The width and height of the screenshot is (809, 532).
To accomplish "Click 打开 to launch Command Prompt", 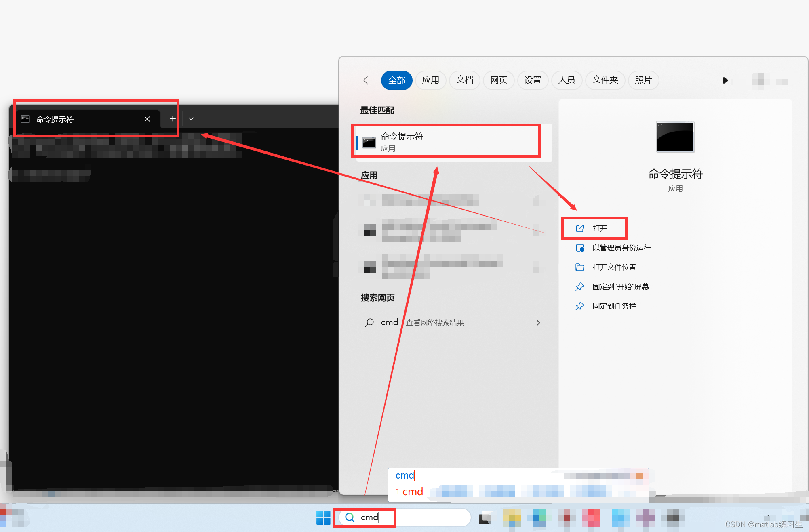I will tap(599, 229).
